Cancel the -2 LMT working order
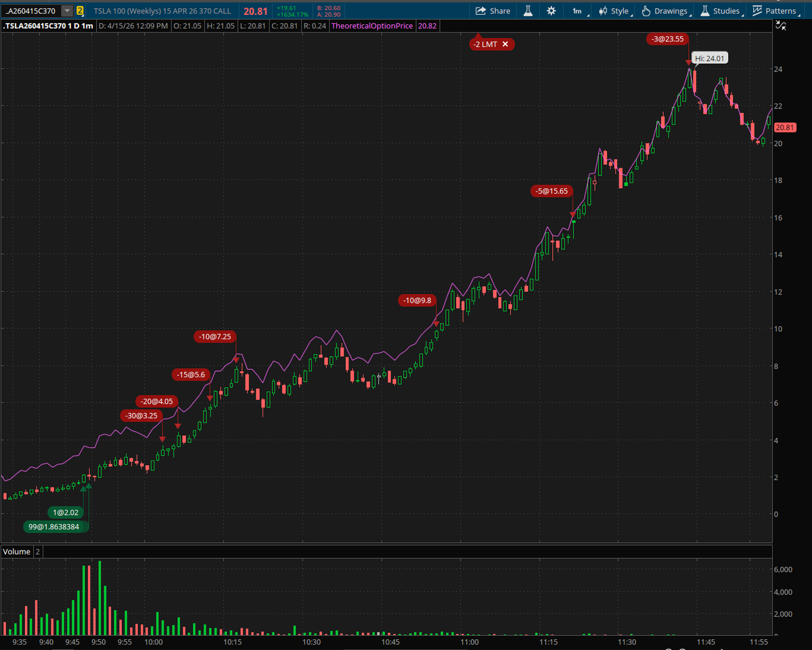 click(x=505, y=44)
